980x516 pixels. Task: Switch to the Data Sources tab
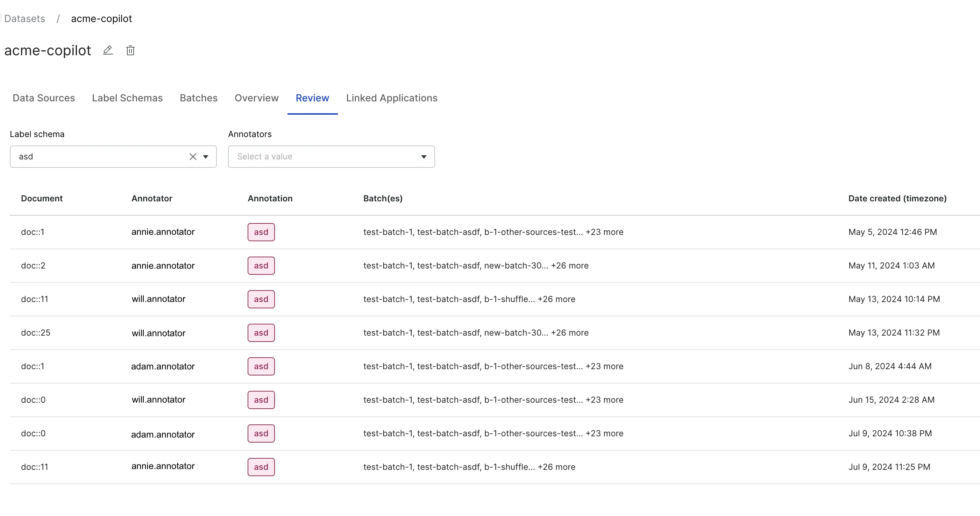click(x=43, y=98)
